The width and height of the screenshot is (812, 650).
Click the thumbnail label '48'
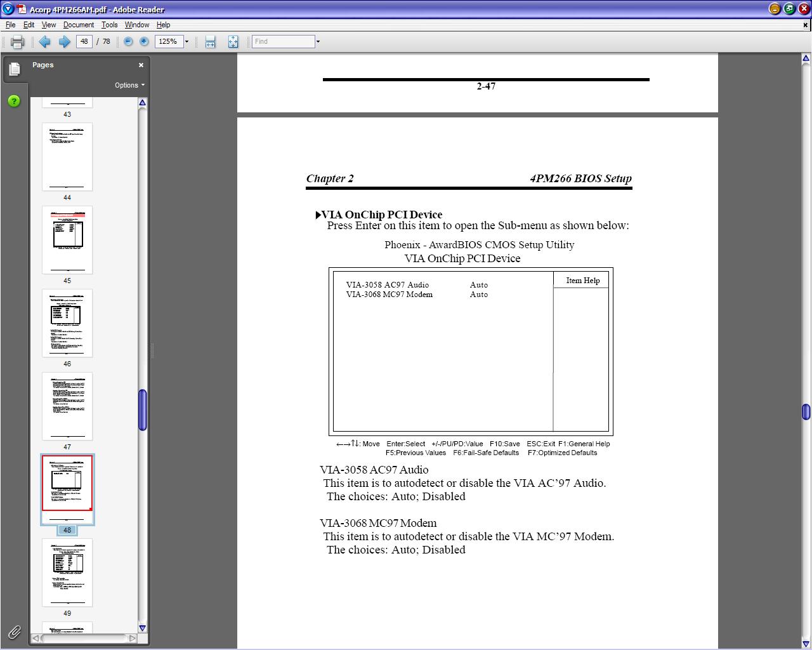coord(67,530)
